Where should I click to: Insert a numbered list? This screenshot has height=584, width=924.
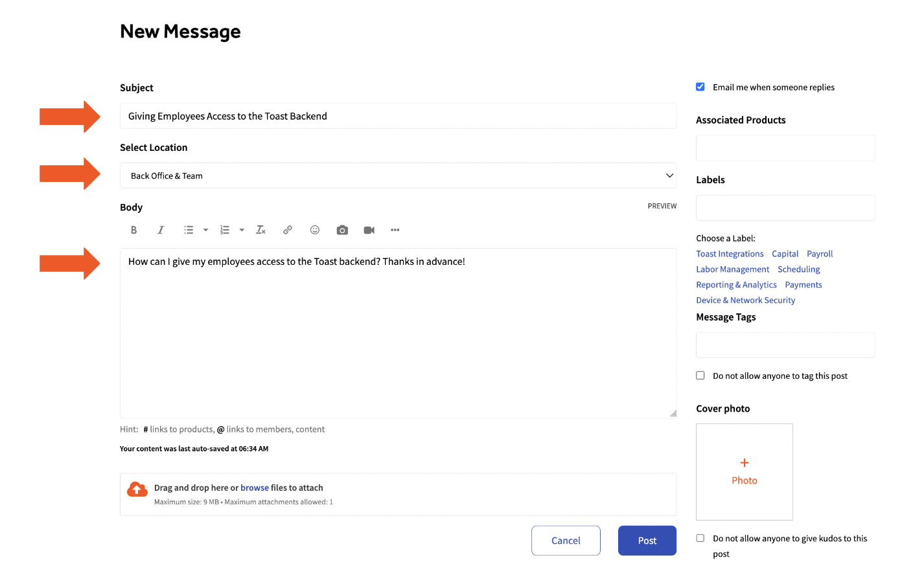[225, 230]
